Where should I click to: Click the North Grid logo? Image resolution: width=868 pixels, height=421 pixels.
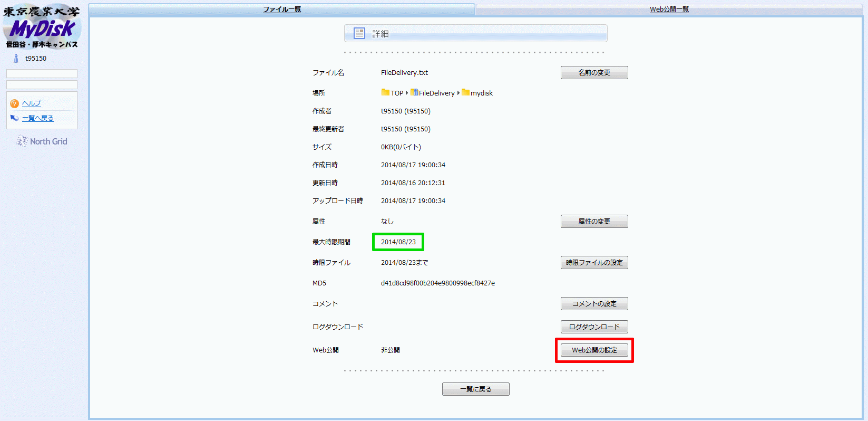[42, 141]
